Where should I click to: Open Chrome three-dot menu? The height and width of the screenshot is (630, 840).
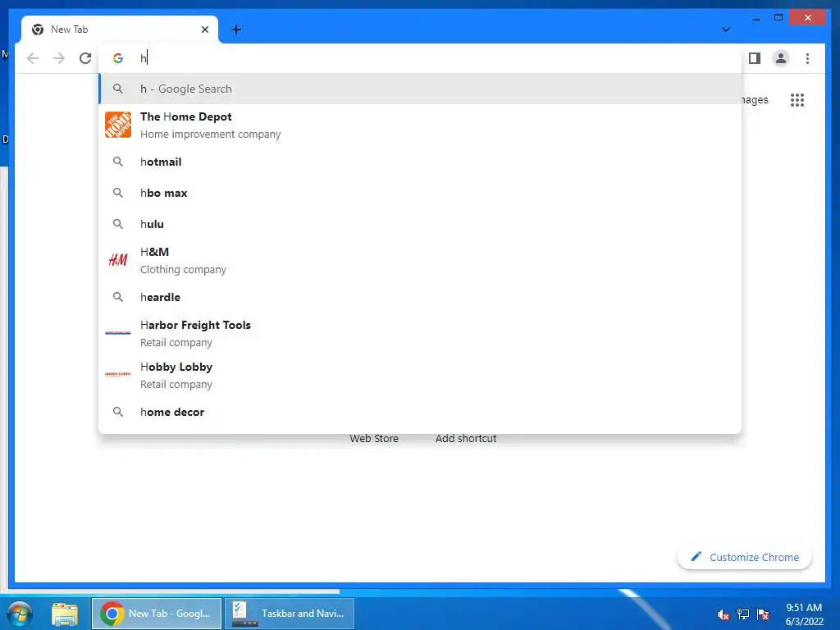[807, 58]
